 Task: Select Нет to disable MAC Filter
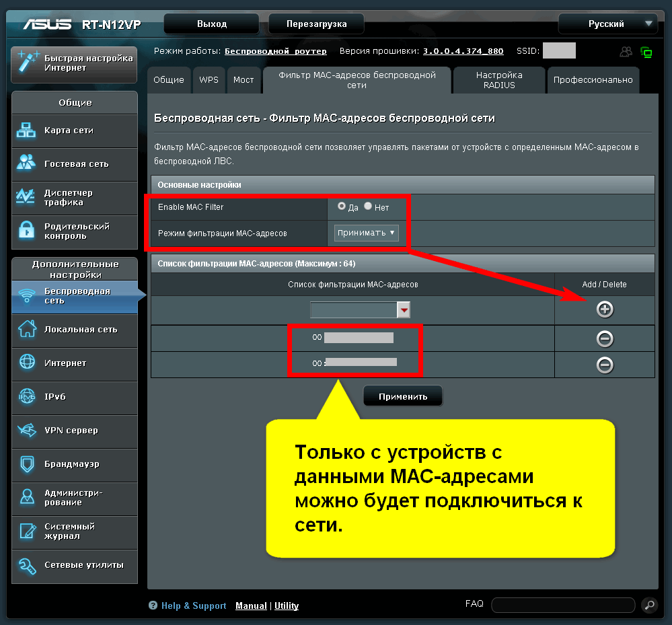click(x=368, y=207)
